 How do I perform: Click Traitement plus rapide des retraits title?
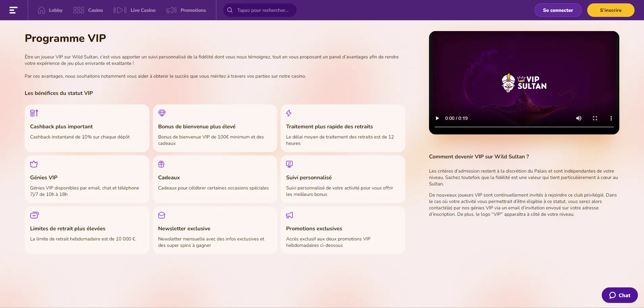coord(329,126)
